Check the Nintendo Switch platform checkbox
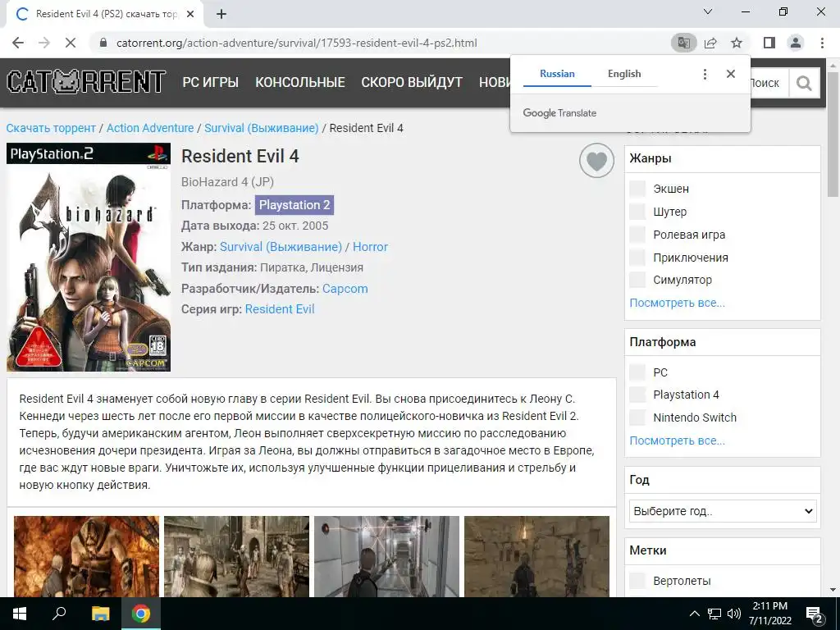This screenshot has width=840, height=630. (637, 418)
